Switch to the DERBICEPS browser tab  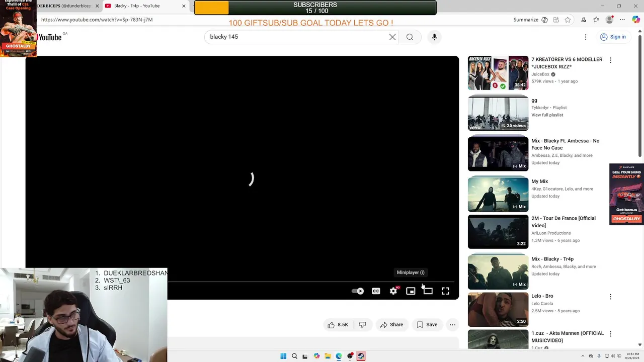[x=69, y=6]
